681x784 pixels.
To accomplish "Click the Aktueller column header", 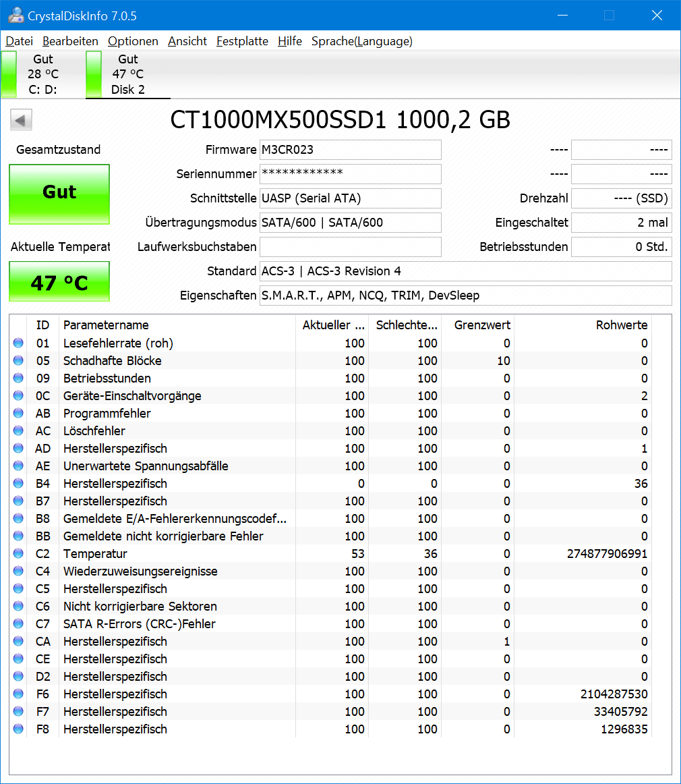I will pyautogui.click(x=332, y=325).
